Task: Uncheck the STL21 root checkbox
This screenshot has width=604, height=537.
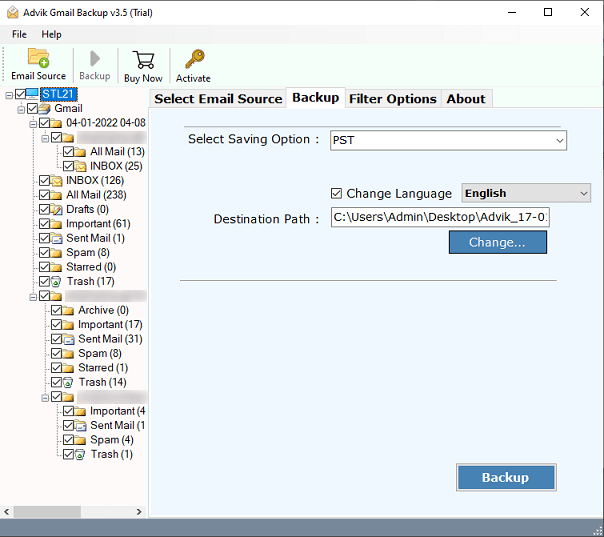Action: click(x=20, y=94)
